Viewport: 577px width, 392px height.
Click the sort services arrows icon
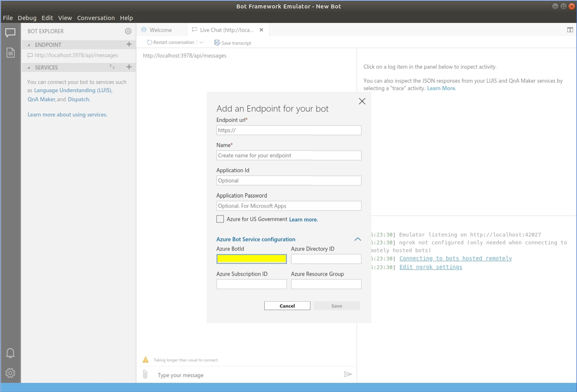point(112,67)
